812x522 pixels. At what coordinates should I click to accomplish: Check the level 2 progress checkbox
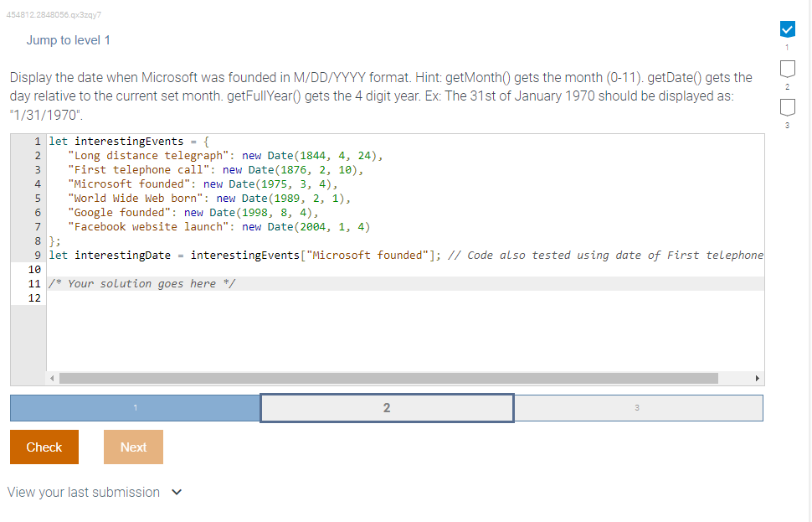coord(787,69)
